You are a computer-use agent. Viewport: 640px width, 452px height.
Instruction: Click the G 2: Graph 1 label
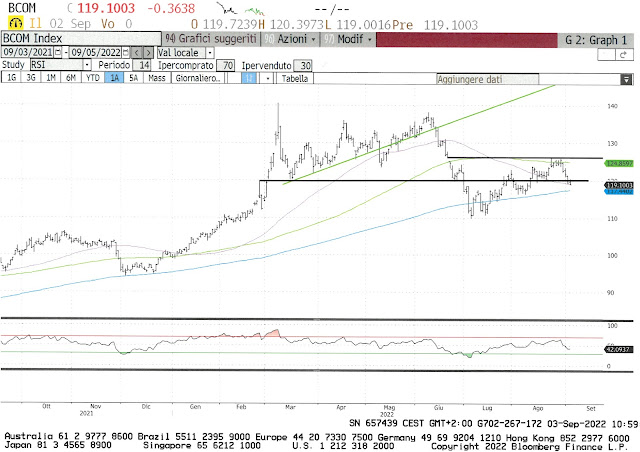596,40
